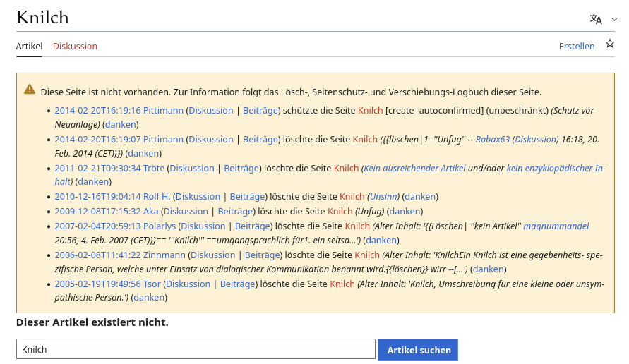The height and width of the screenshot is (364, 629).
Task: Open the Kein ausreichender Artikel link
Action: click(x=415, y=169)
